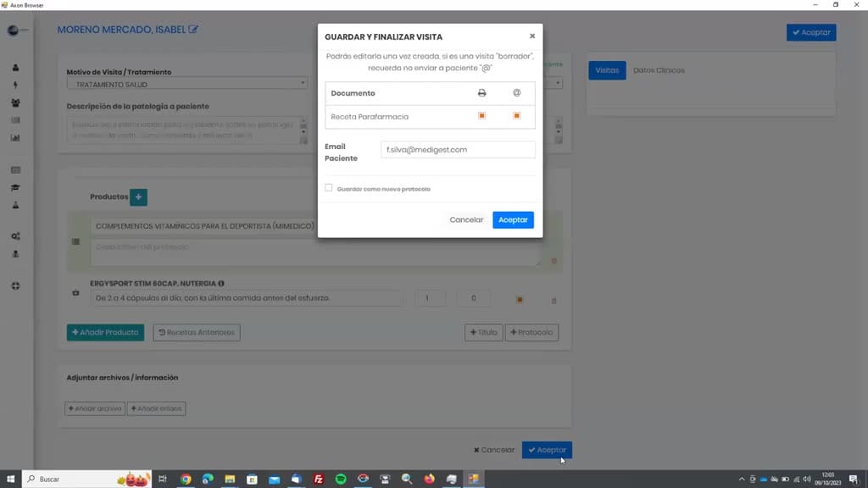Click Cancelar in the dialog
868x488 pixels.
point(466,219)
